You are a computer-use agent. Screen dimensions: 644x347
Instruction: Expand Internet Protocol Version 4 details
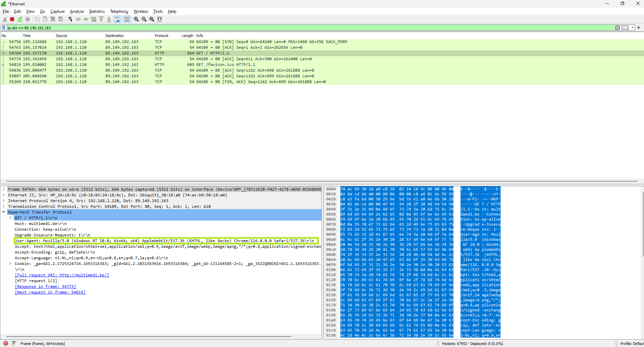[x=4, y=201]
